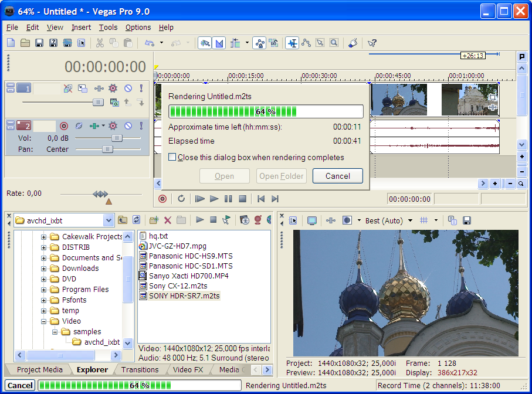
Task: Click the Cancel button in status bar
Action: (x=21, y=385)
